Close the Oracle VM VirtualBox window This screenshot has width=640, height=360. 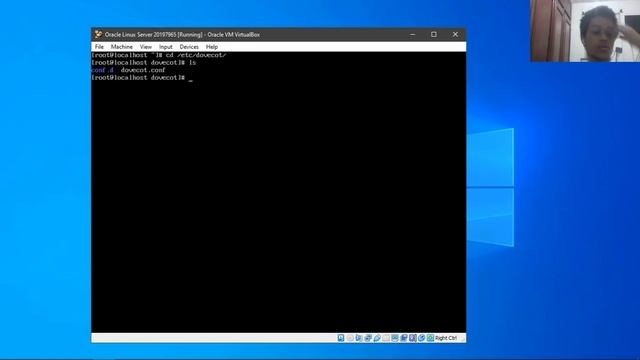tap(455, 35)
